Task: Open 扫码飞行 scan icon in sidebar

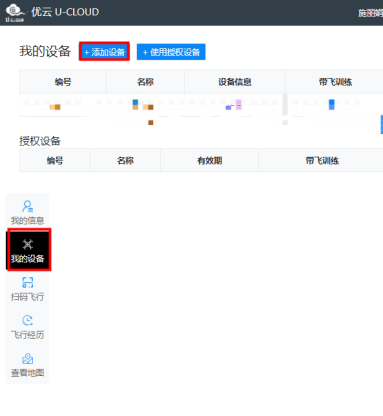Action: [28, 282]
